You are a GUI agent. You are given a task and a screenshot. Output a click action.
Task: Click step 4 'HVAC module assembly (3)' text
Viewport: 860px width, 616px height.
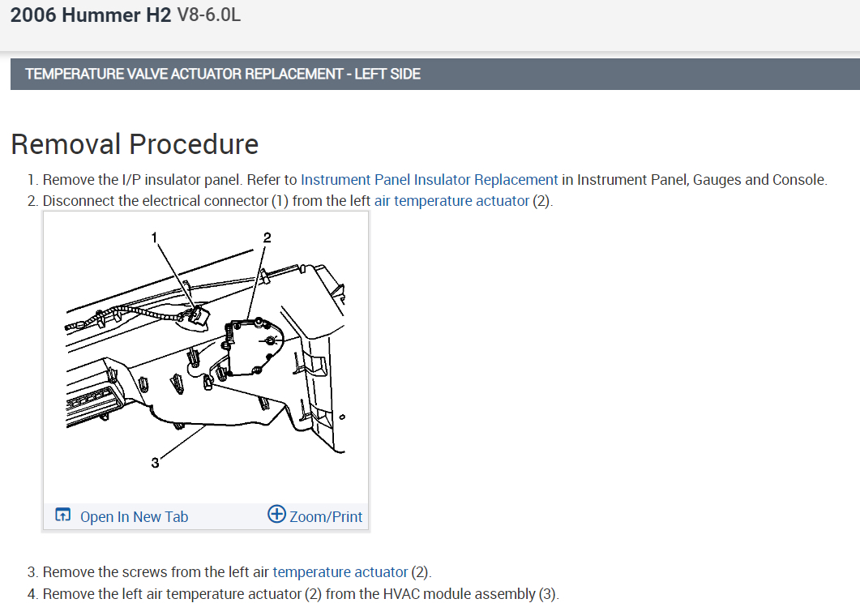471,594
